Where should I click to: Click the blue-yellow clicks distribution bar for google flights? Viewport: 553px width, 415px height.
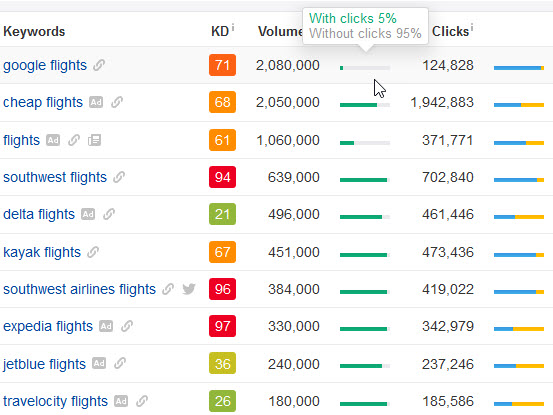coord(519,68)
